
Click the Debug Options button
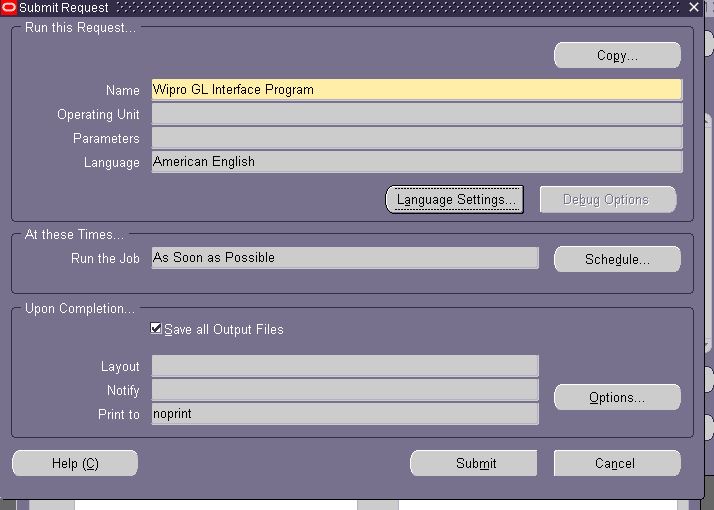click(x=608, y=199)
